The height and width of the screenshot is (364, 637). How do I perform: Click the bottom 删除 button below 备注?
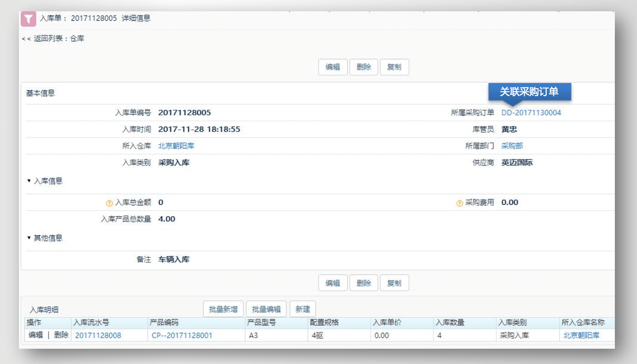coord(364,283)
